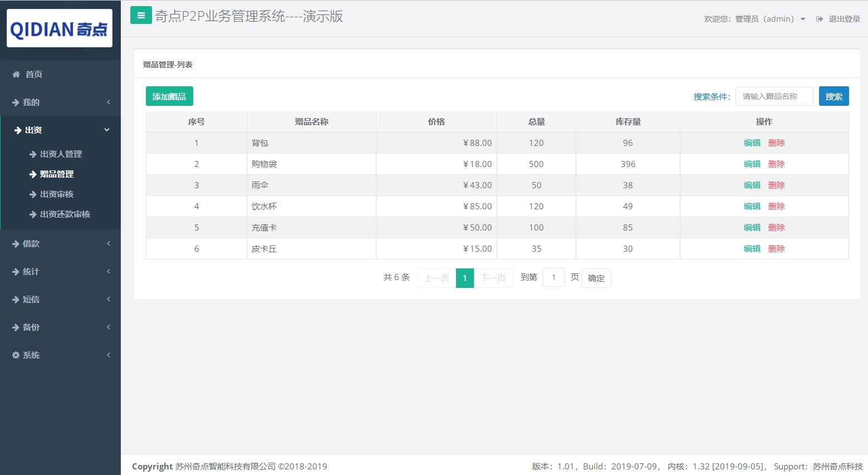The width and height of the screenshot is (868, 475).
Task: Select 赠品管理 in the sidebar menu
Action: 57,174
